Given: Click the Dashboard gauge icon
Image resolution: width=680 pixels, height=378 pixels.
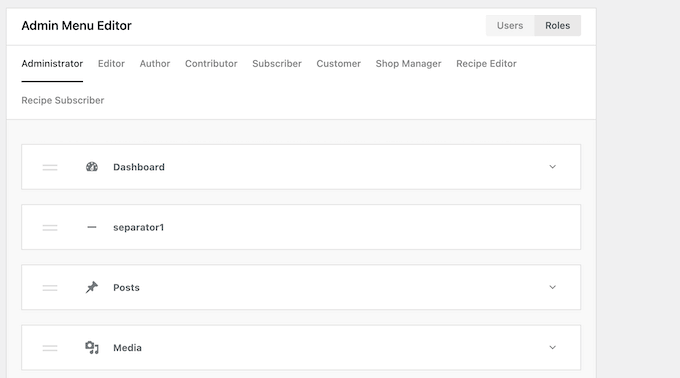Looking at the screenshot, I should [92, 167].
